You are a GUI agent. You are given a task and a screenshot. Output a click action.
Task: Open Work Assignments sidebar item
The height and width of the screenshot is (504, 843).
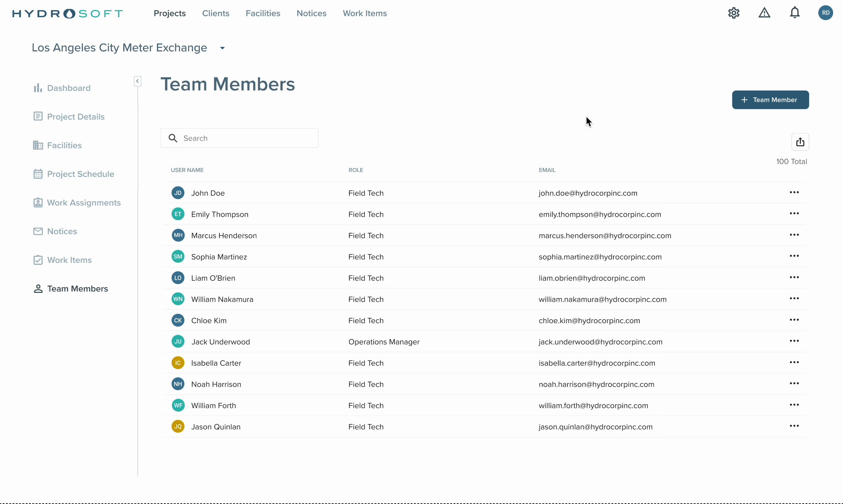[84, 203]
